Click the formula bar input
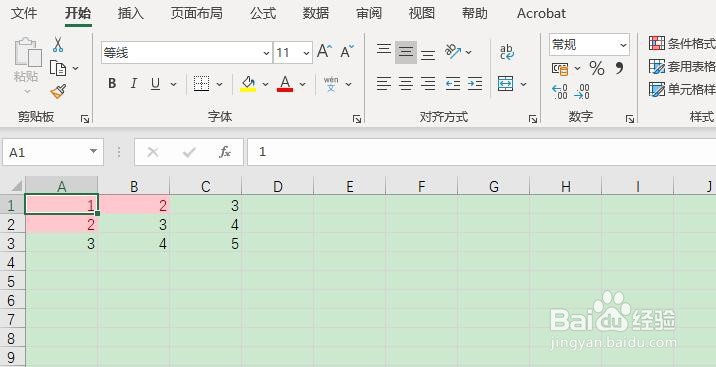Image resolution: width=716 pixels, height=367 pixels. 482,152
